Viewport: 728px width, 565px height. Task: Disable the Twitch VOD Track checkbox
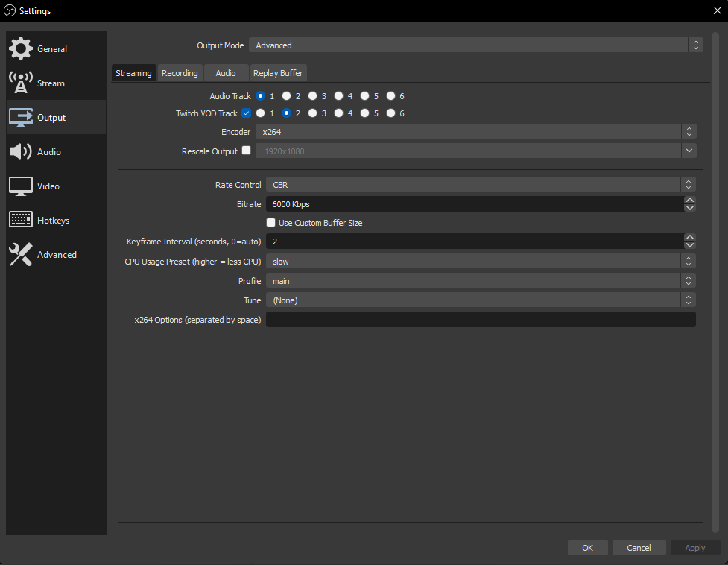click(x=246, y=113)
